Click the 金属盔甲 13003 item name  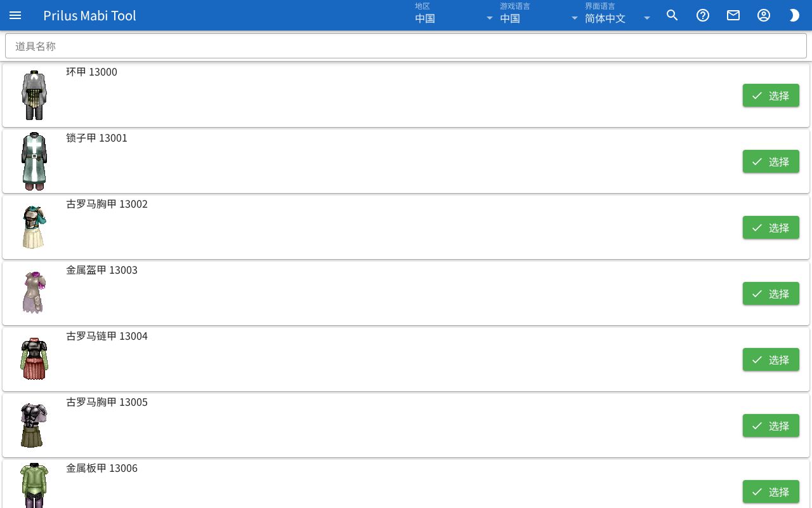tap(101, 270)
